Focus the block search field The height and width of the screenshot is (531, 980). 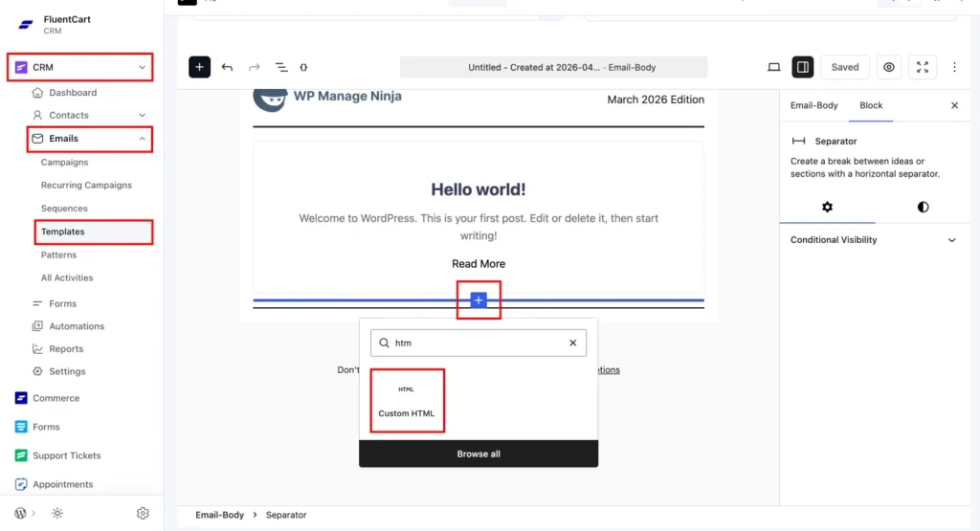(479, 343)
